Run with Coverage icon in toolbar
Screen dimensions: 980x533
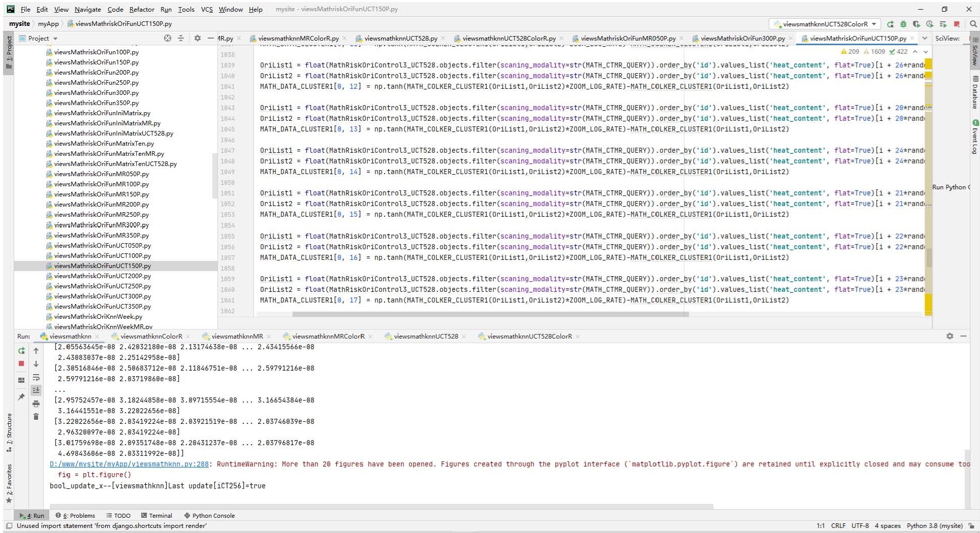[x=916, y=24]
